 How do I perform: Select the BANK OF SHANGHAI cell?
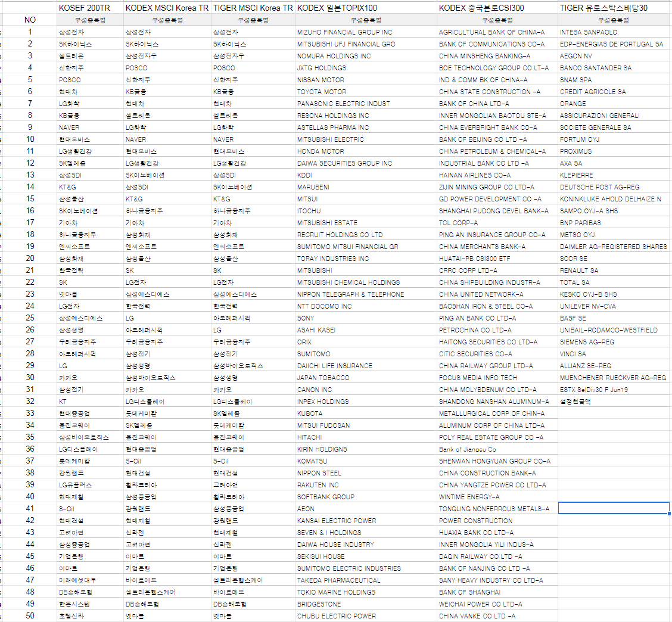point(497,592)
